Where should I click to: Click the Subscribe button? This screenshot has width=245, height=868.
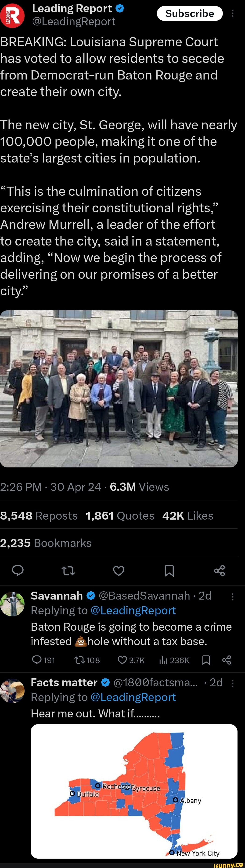[190, 14]
